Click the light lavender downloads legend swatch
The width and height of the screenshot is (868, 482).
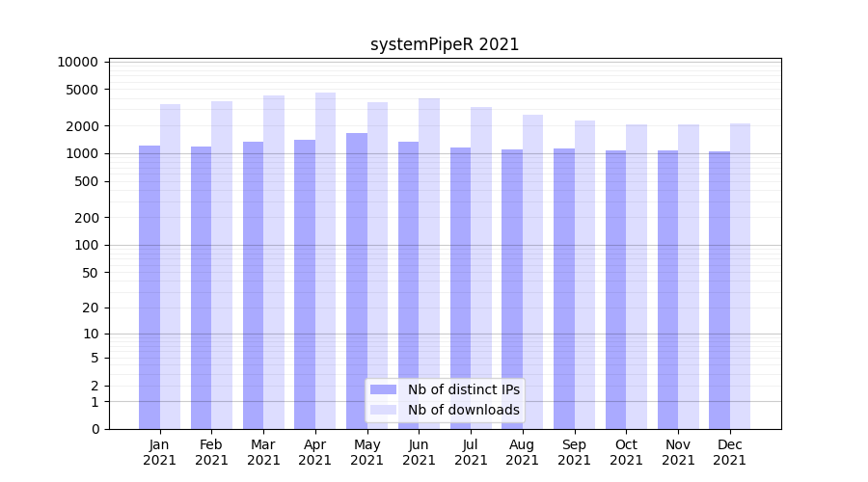pyautogui.click(x=383, y=410)
